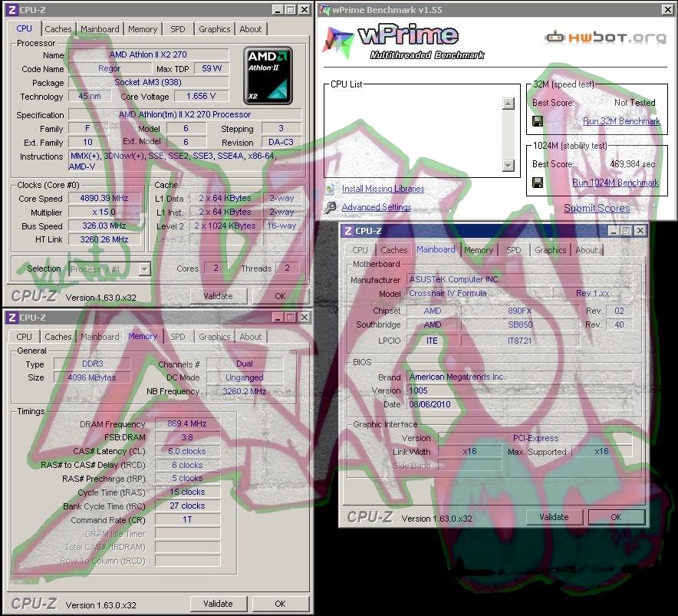Click the Model field Crosshair IV Formula
Image resolution: width=678 pixels, height=616 pixels.
point(479,293)
